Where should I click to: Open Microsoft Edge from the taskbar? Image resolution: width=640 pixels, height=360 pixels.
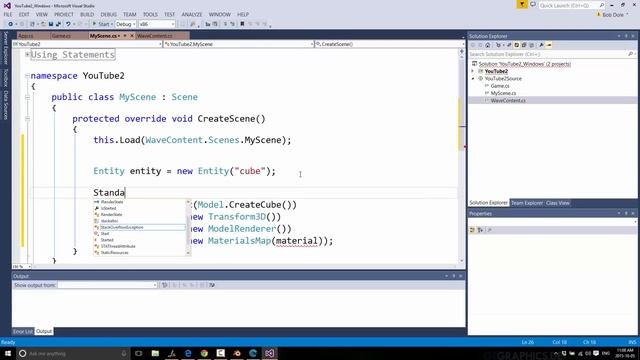point(188,353)
